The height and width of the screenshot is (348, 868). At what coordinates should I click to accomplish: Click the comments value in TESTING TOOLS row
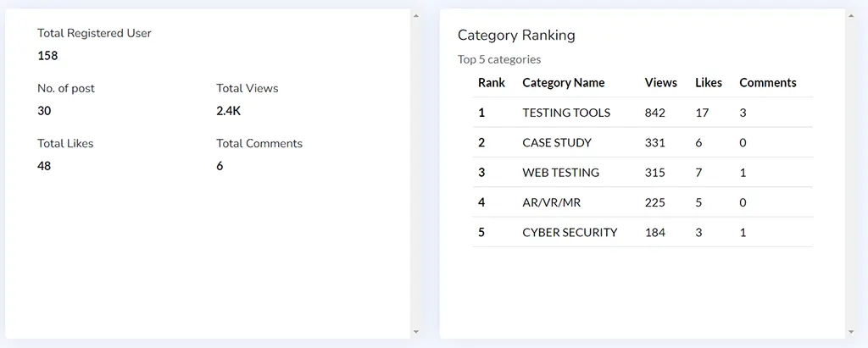743,113
